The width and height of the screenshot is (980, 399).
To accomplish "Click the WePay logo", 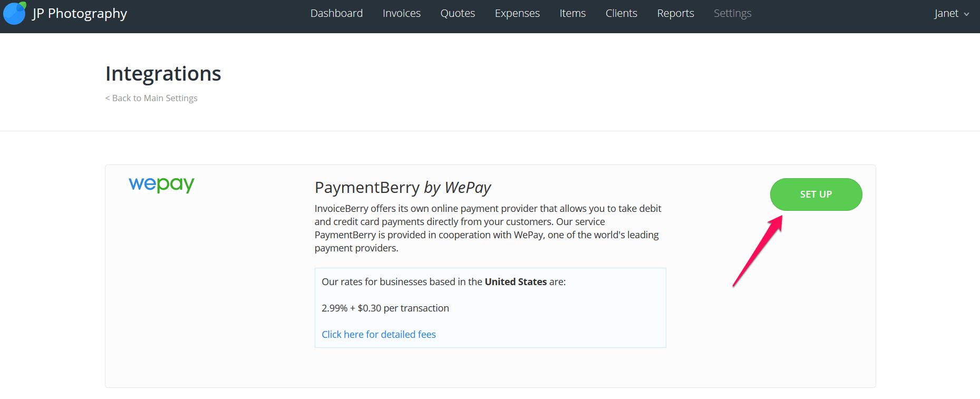I will 161,184.
